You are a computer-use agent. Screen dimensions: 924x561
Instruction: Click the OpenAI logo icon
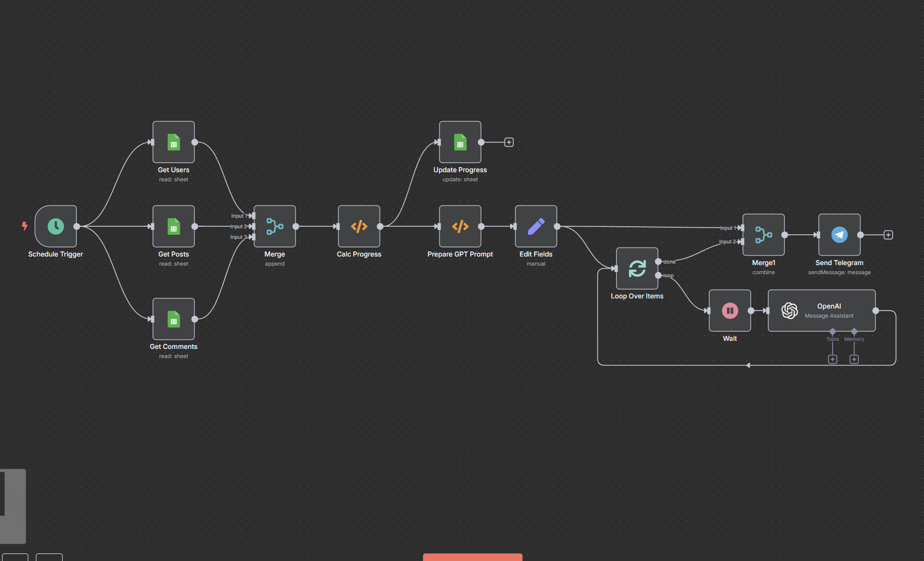[790, 311]
